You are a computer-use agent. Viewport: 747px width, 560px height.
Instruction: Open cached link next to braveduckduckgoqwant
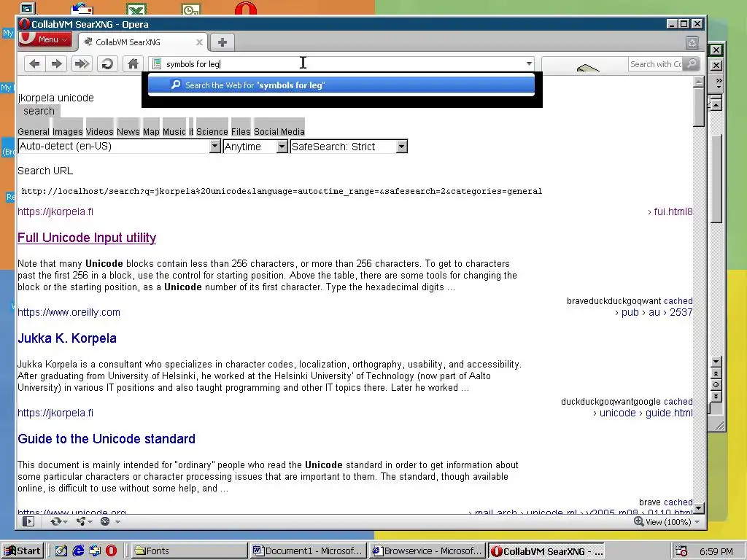point(678,301)
